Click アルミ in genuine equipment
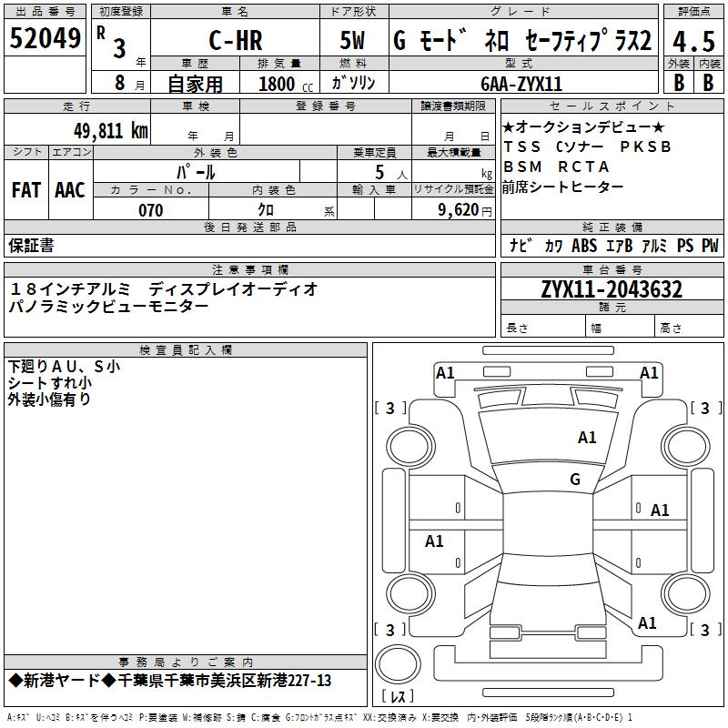Screen dimensions: 728x728 (x=654, y=245)
